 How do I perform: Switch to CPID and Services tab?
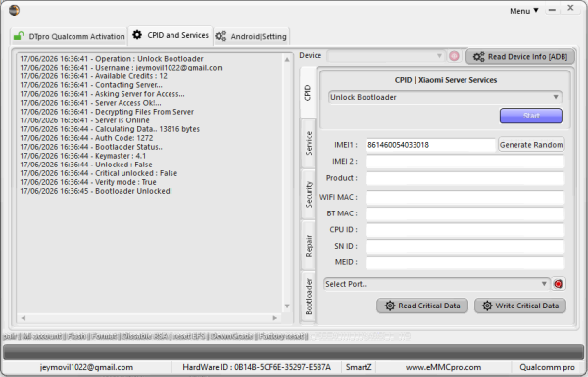pos(171,35)
